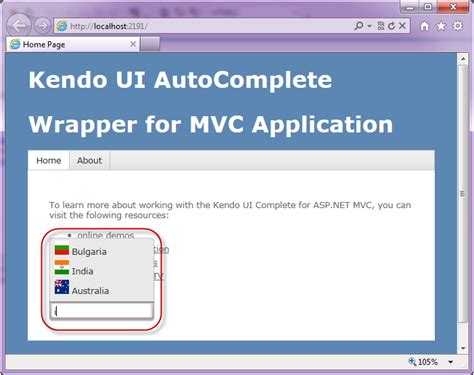The height and width of the screenshot is (375, 474).
Task: Open the Home house icon
Action: point(424,26)
